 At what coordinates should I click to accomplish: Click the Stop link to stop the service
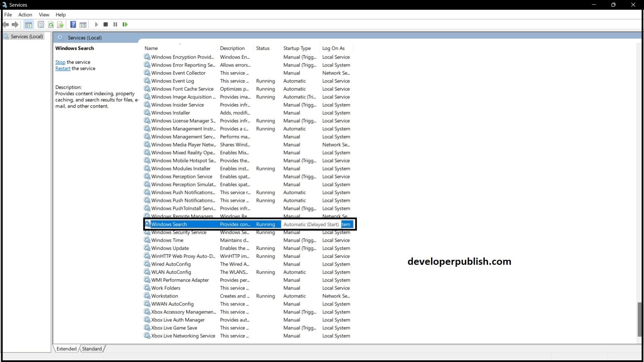[60, 62]
